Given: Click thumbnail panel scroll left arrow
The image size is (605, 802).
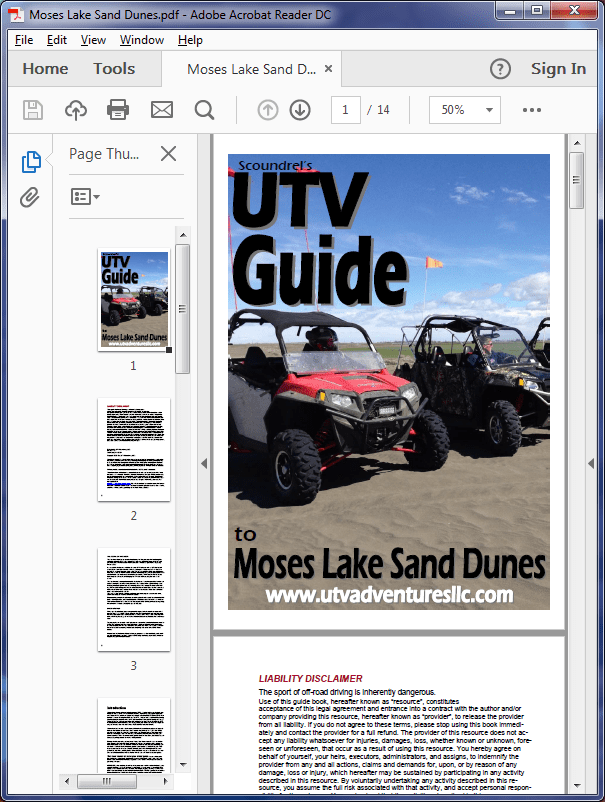Looking at the screenshot, I should [67, 781].
